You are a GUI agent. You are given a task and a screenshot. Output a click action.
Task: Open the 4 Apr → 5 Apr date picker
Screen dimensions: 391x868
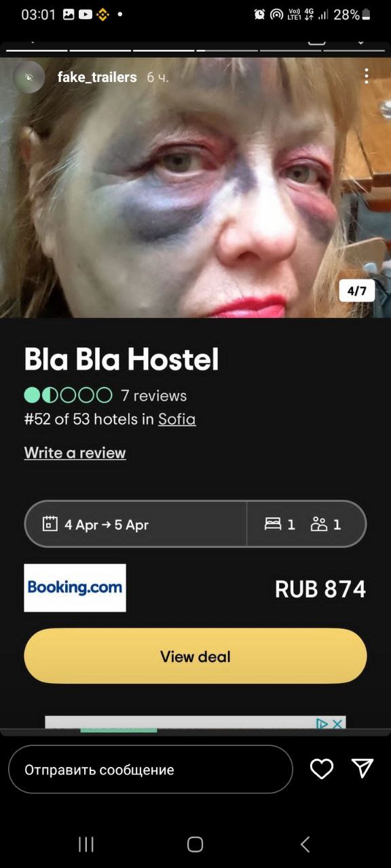pos(136,524)
